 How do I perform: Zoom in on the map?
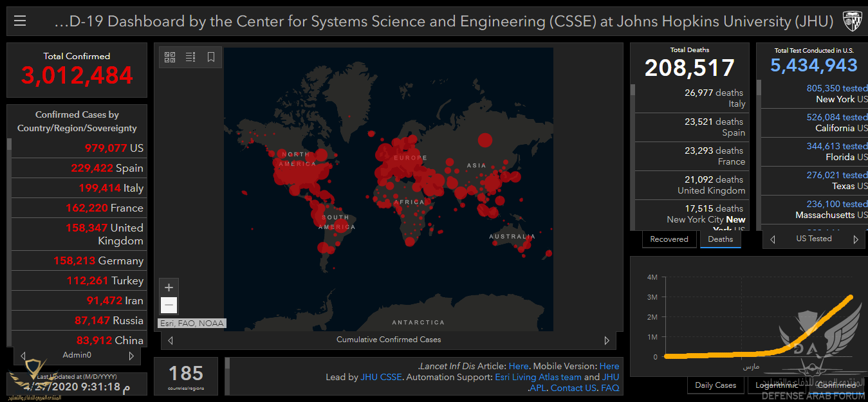(x=169, y=288)
